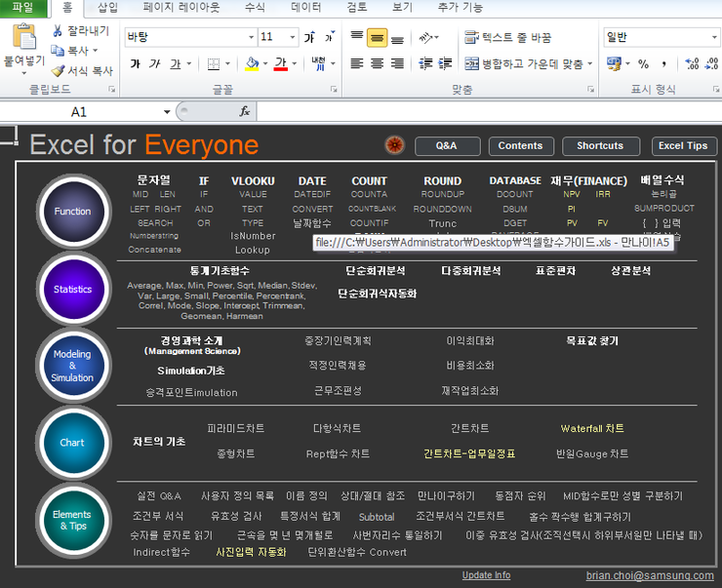Expand the borders dropdown arrow
This screenshot has height=588, width=722.
227,63
